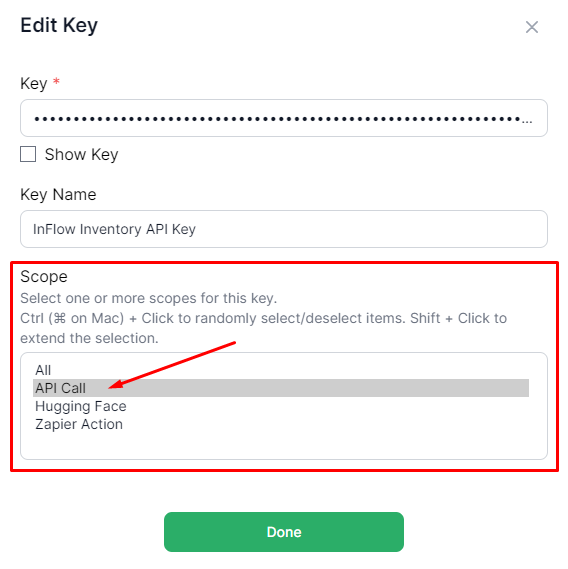Image resolution: width=568 pixels, height=569 pixels.
Task: Save changes with the Done button
Action: (284, 532)
